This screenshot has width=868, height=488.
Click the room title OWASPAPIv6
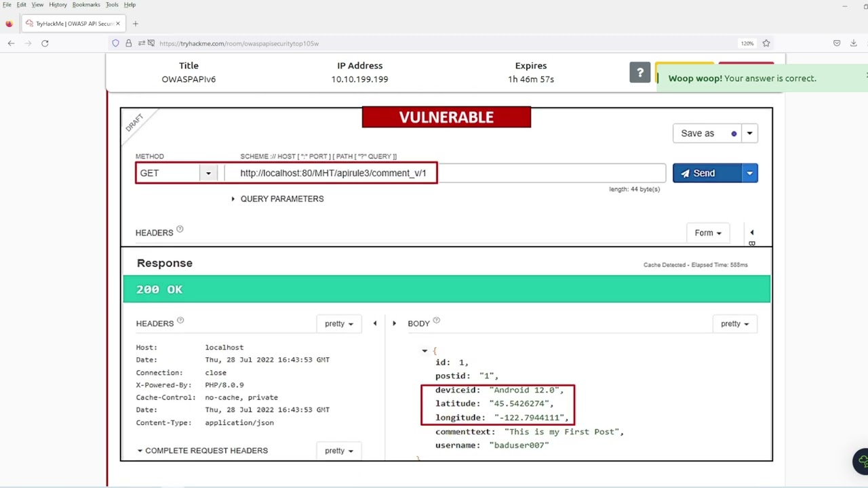click(x=189, y=79)
